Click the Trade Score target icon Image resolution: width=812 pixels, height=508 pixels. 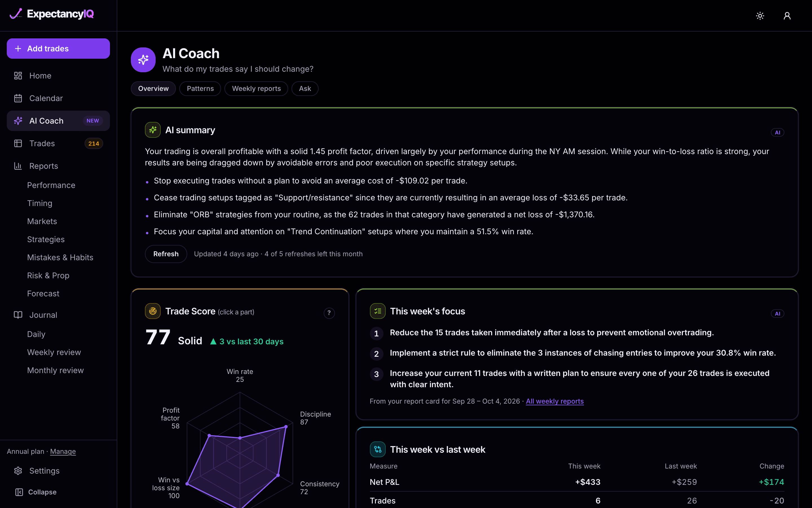tap(153, 311)
